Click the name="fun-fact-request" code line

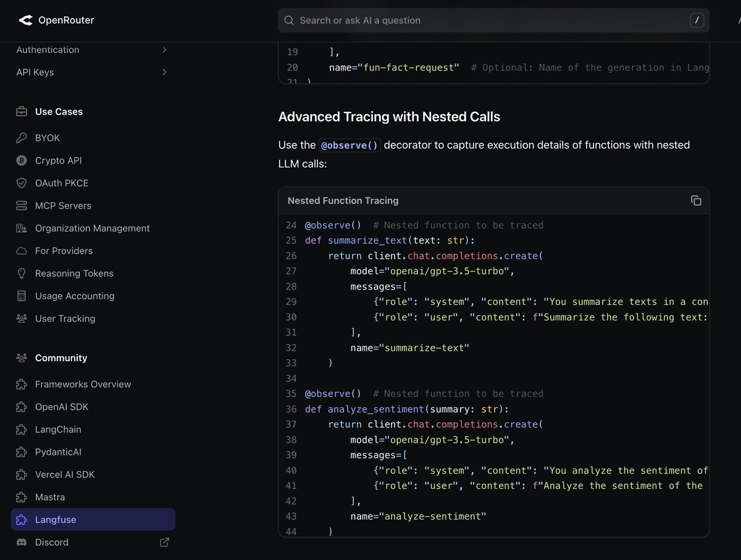[x=394, y=68]
